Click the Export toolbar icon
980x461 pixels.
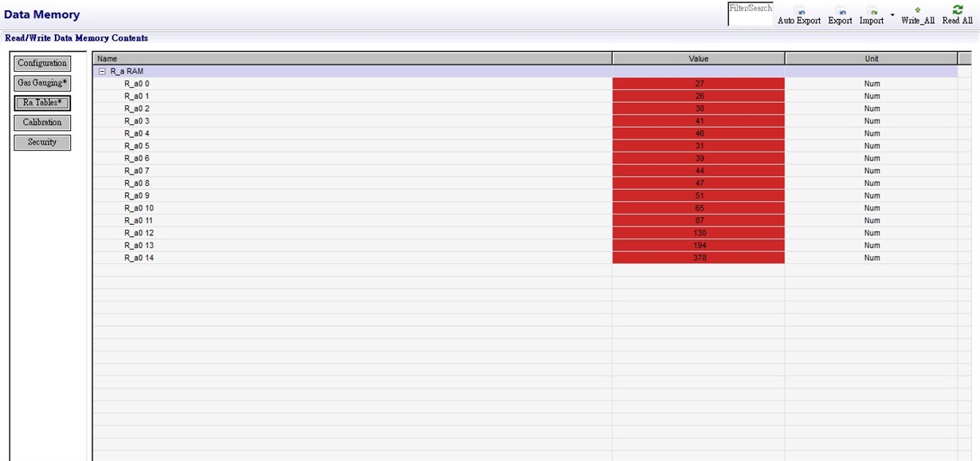point(840,11)
